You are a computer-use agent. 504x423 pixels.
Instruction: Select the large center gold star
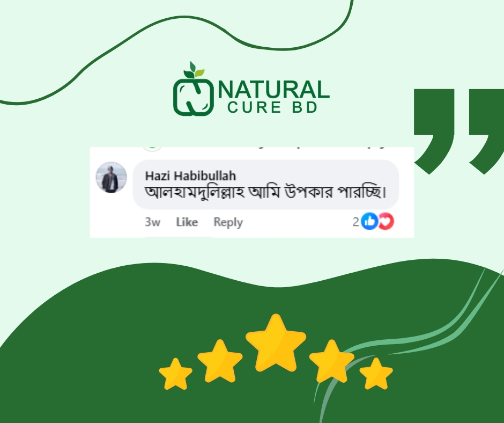[276, 342]
